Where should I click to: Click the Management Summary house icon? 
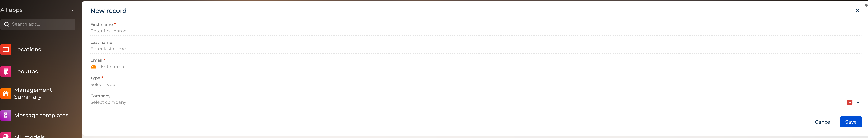[x=6, y=93]
